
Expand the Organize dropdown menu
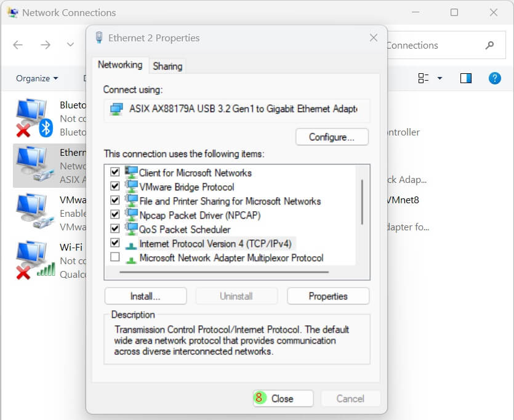(37, 78)
